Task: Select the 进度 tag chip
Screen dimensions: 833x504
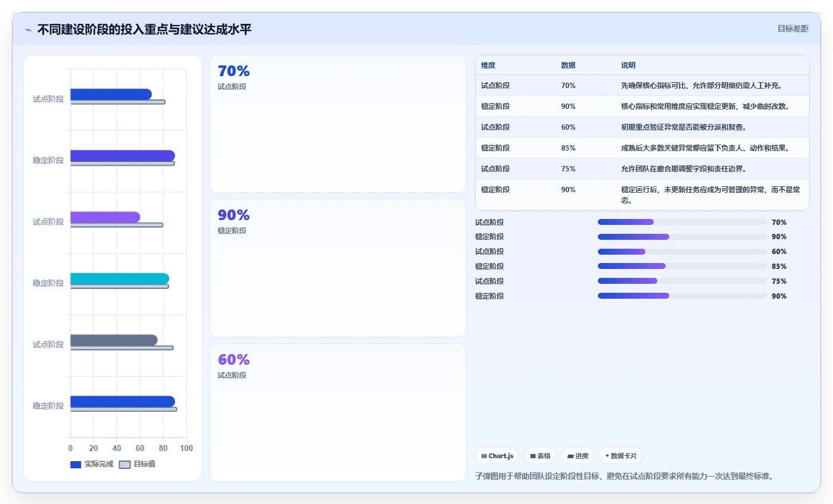Action: (578, 456)
